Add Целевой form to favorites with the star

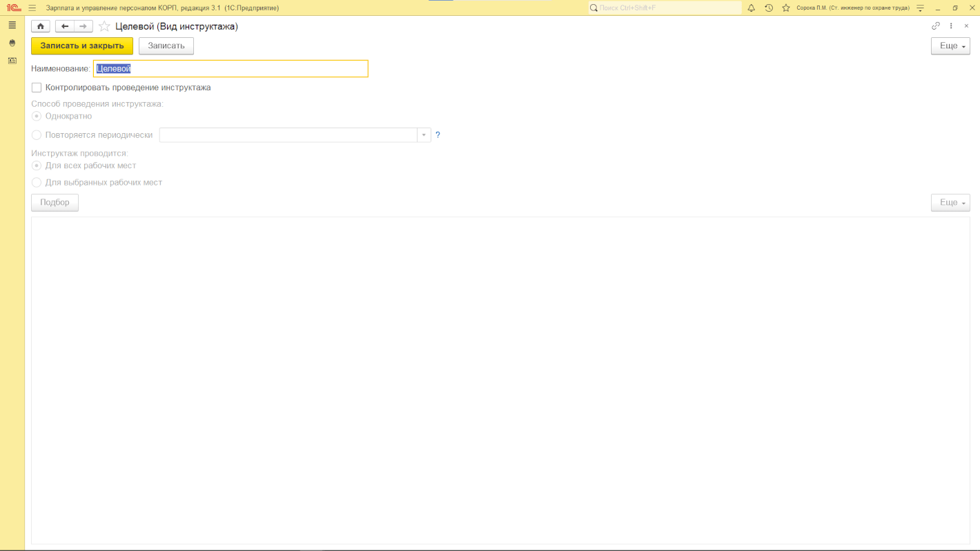[104, 26]
